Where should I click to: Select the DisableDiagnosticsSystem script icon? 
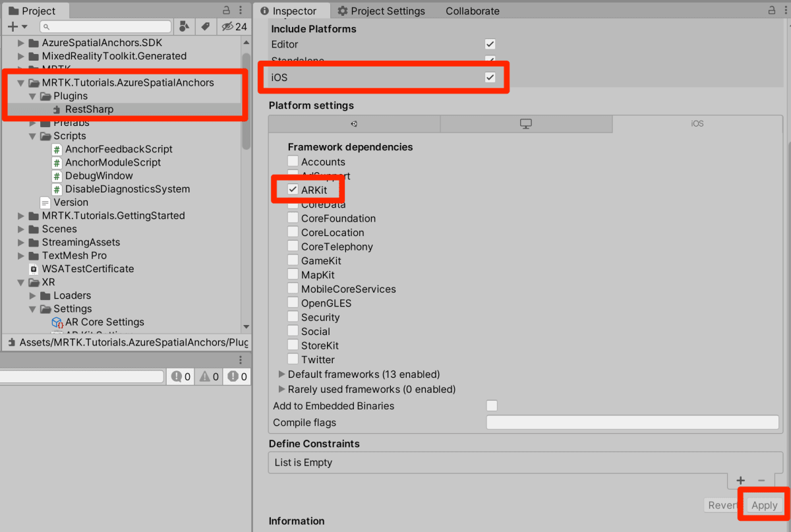coord(57,189)
